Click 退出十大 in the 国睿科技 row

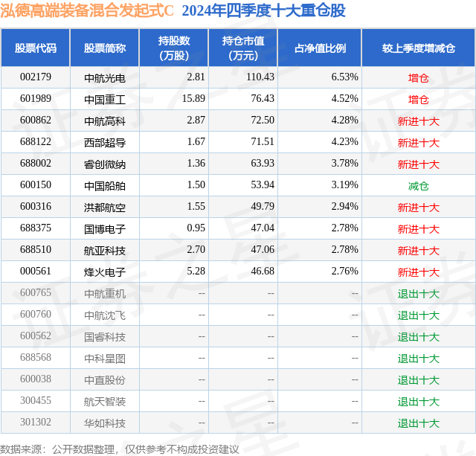[x=418, y=337]
